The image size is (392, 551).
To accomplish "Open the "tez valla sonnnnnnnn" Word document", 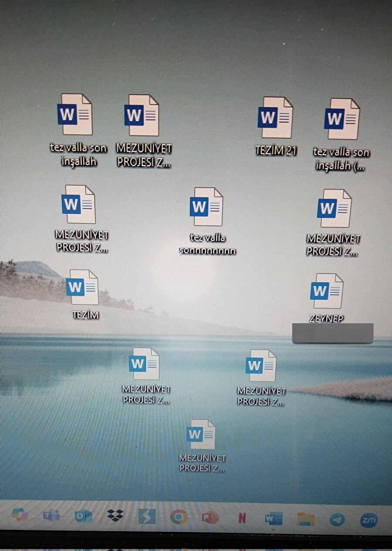I will click(206, 207).
